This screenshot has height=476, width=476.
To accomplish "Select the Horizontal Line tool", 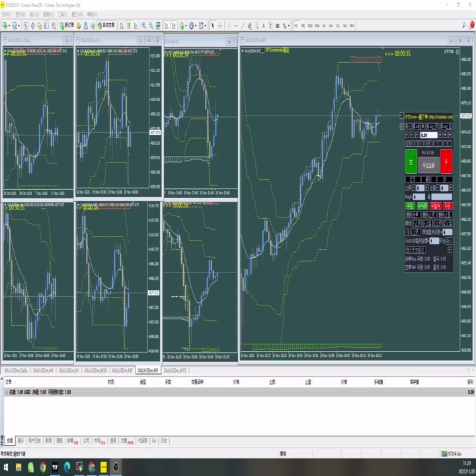I will [236, 26].
